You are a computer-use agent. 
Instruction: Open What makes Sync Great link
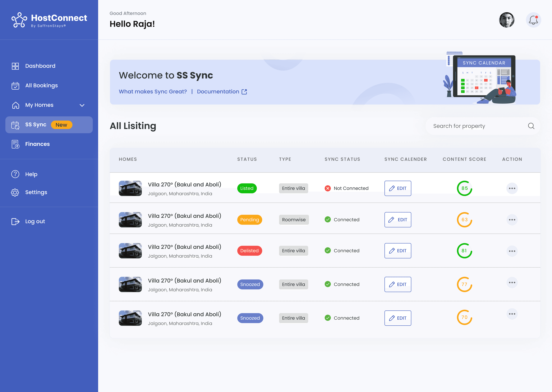(153, 92)
